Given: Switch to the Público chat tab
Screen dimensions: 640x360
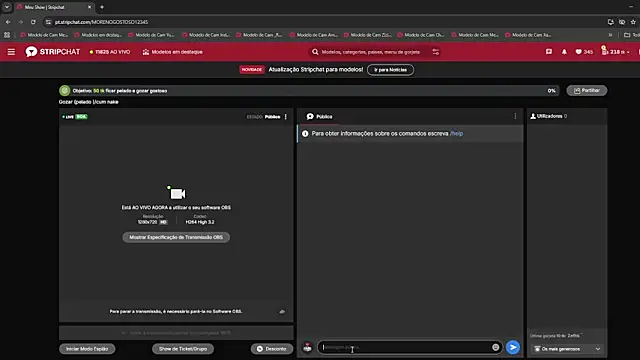Looking at the screenshot, I should 319,117.
